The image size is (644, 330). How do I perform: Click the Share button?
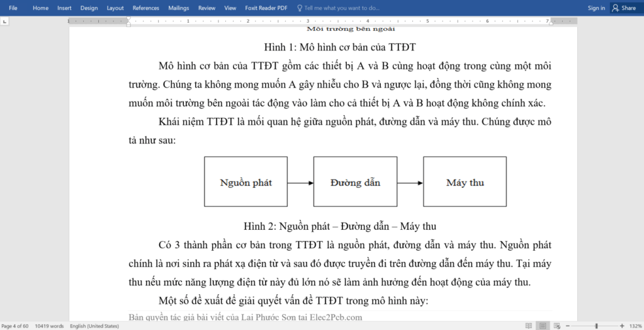tap(624, 8)
